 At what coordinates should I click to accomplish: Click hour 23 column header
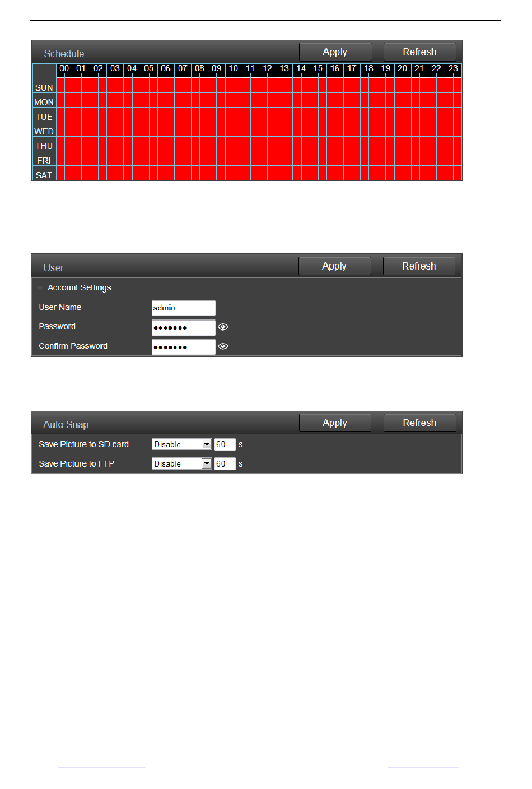tap(453, 68)
